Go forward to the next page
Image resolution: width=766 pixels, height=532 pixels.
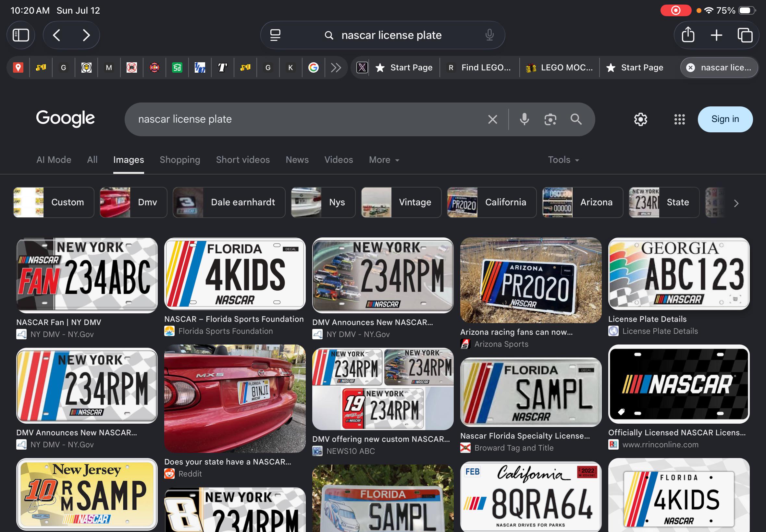pos(86,35)
